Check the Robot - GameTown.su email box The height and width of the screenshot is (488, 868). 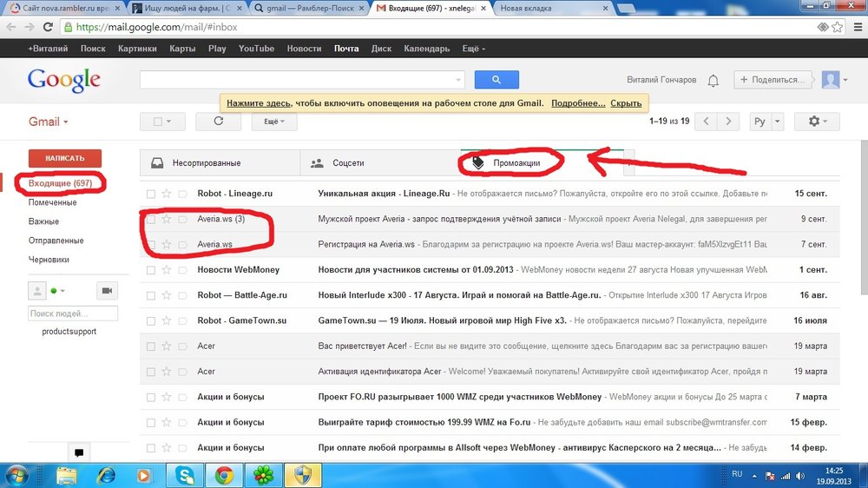[x=151, y=320]
